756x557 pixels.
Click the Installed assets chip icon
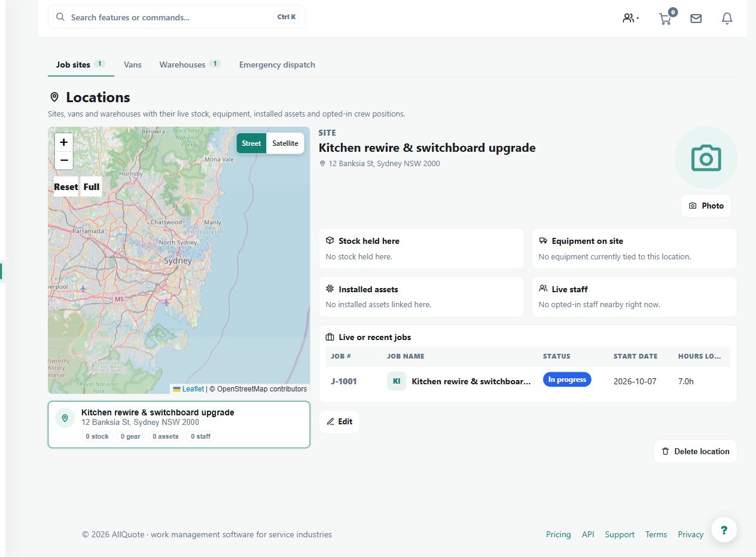pos(330,289)
